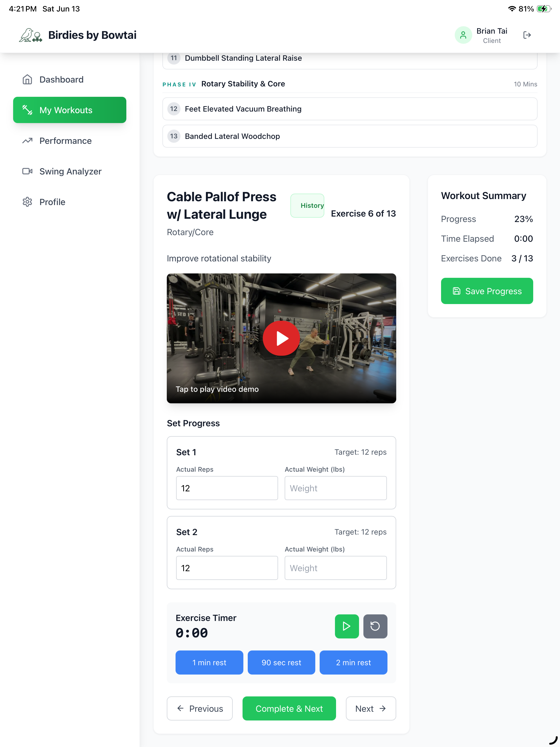Click the Exercises Done 3 / 13 value
560x747 pixels.
(x=522, y=258)
